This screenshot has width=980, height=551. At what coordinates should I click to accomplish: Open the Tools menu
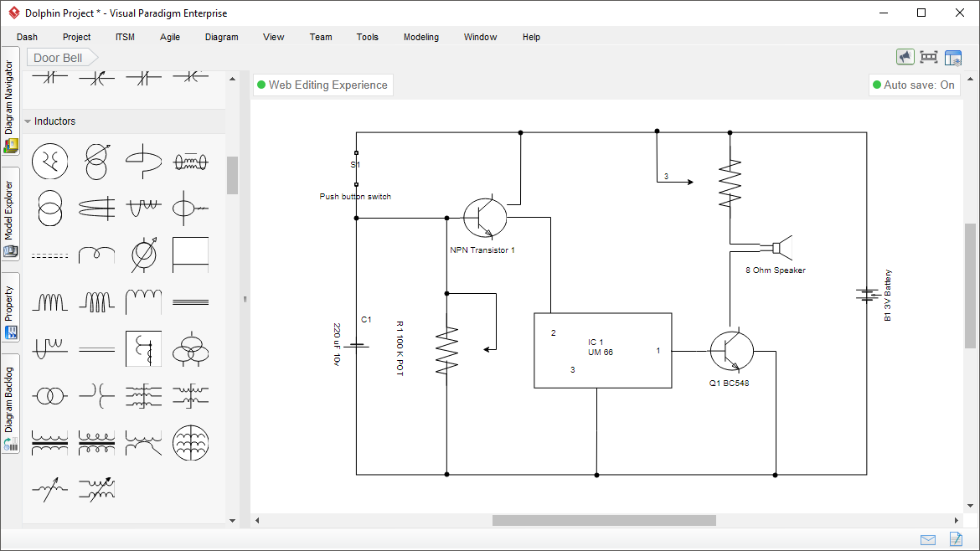(367, 37)
